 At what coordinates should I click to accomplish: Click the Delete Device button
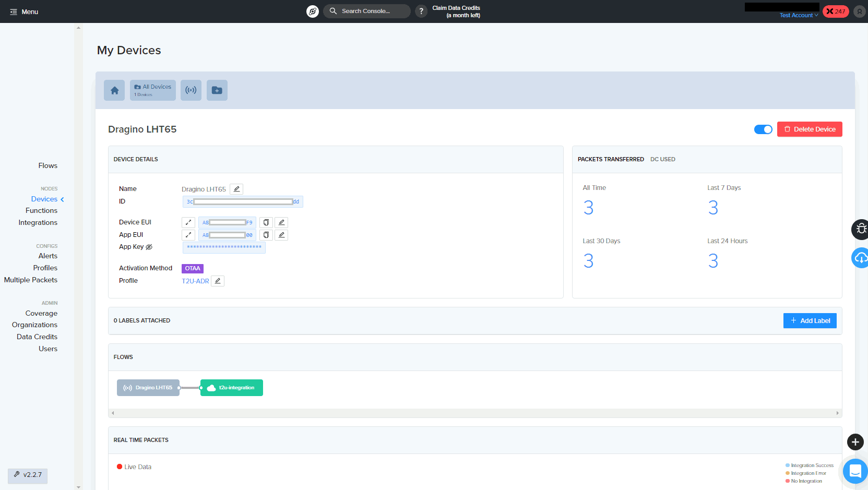tap(810, 129)
